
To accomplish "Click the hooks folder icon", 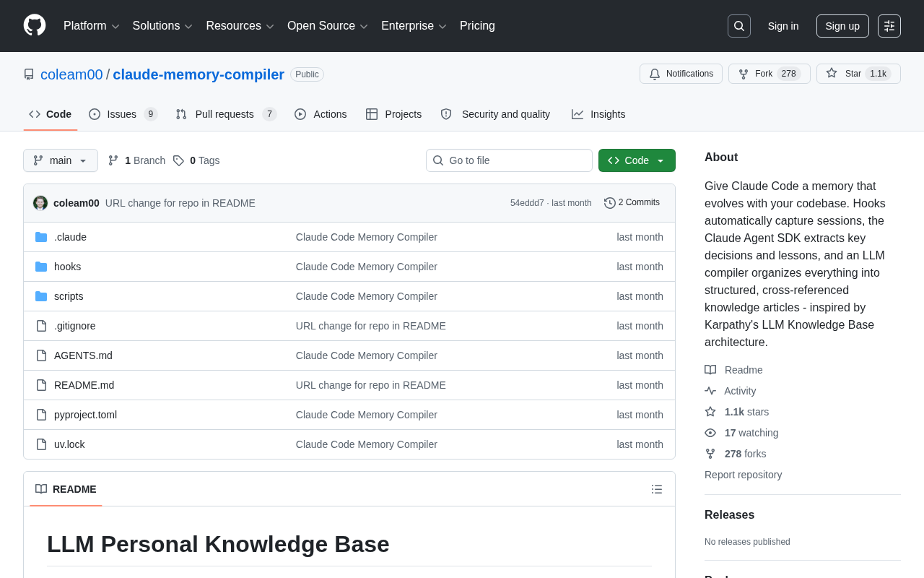I will coord(41,267).
